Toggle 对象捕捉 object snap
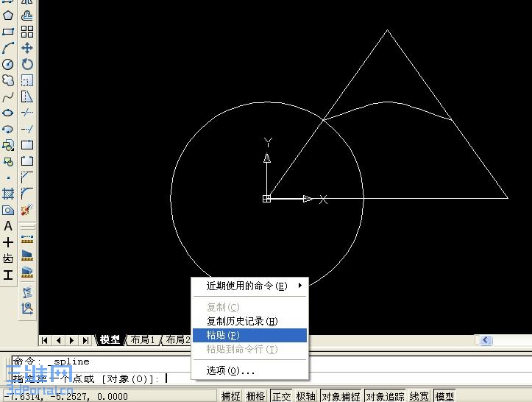This screenshot has width=532, height=402. [341, 396]
